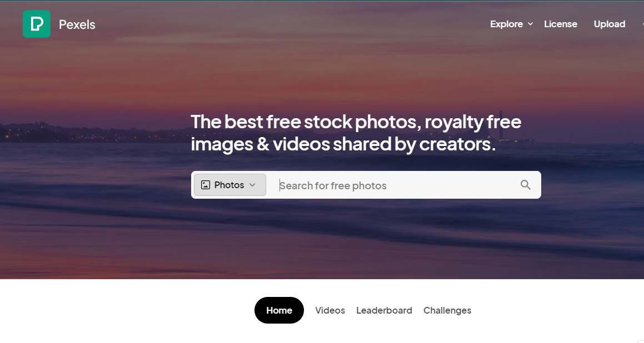Screen dimensions: 644x343
Task: Switch to the Videos tab
Action: coord(330,311)
